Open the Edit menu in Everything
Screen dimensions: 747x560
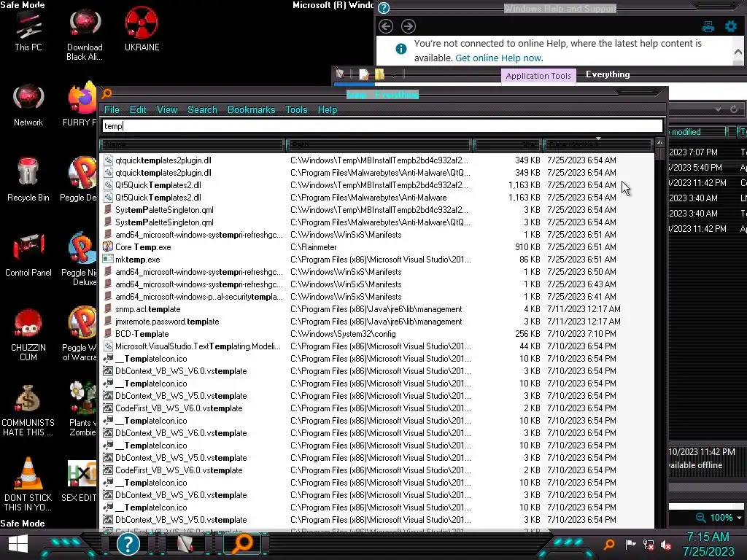pos(138,109)
